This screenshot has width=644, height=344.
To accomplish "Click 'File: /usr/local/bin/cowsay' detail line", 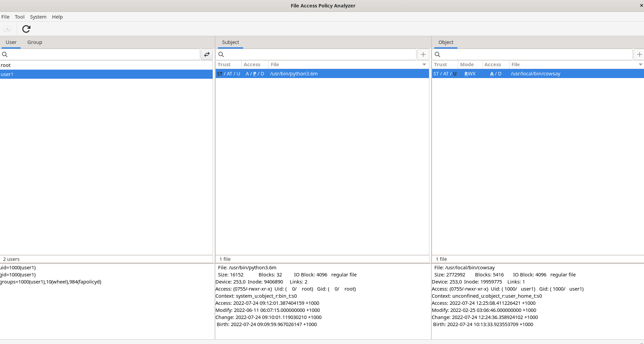I will (464, 268).
